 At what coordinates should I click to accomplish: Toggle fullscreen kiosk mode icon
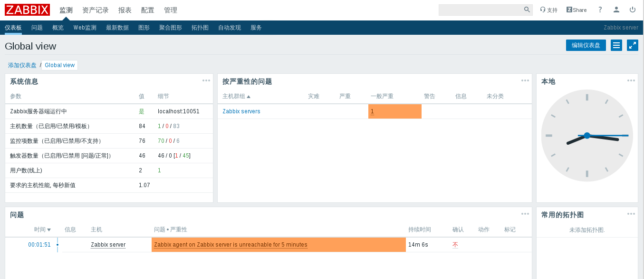click(633, 45)
